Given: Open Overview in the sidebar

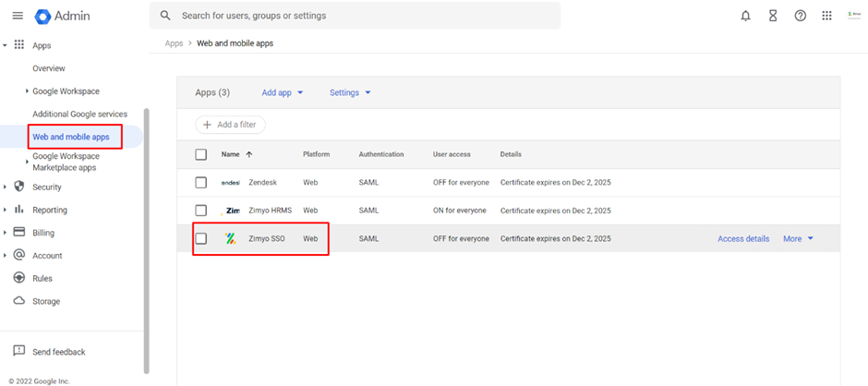Looking at the screenshot, I should tap(49, 68).
